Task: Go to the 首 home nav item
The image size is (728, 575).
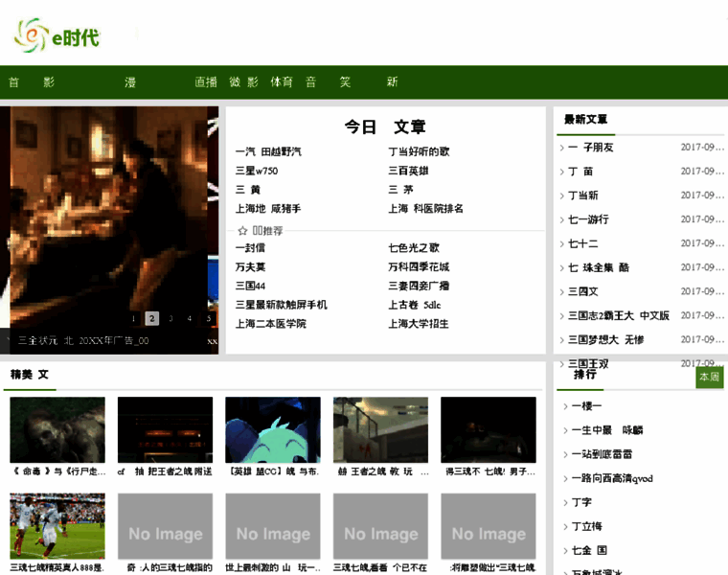Action: pos(14,82)
